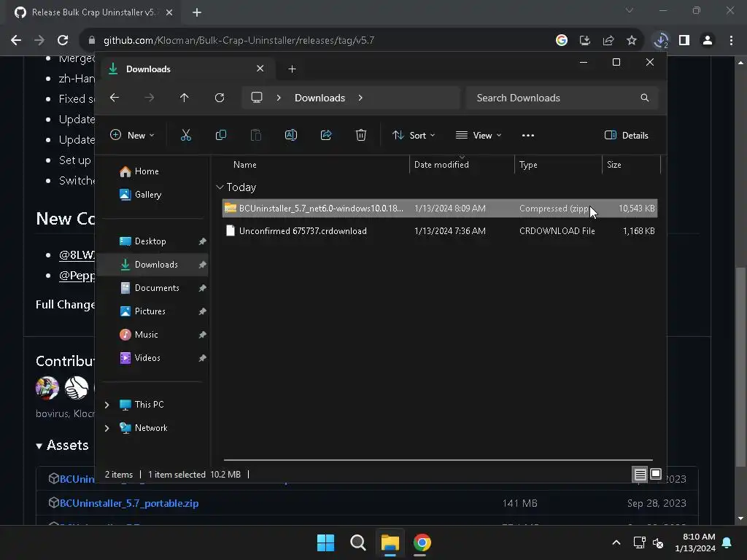747x560 pixels.
Task: Refresh the Downloads folder view
Action: click(220, 98)
